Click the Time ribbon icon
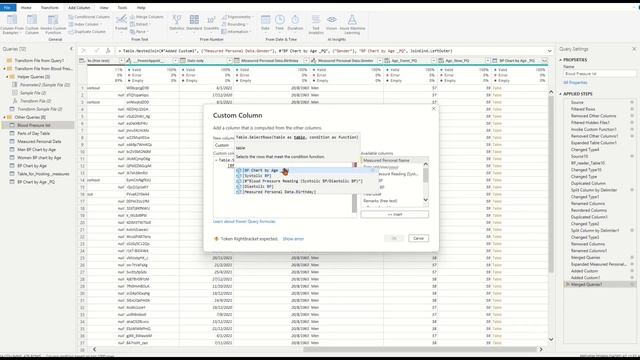Viewport: 640px width, 360px height. pyautogui.click(x=280, y=22)
